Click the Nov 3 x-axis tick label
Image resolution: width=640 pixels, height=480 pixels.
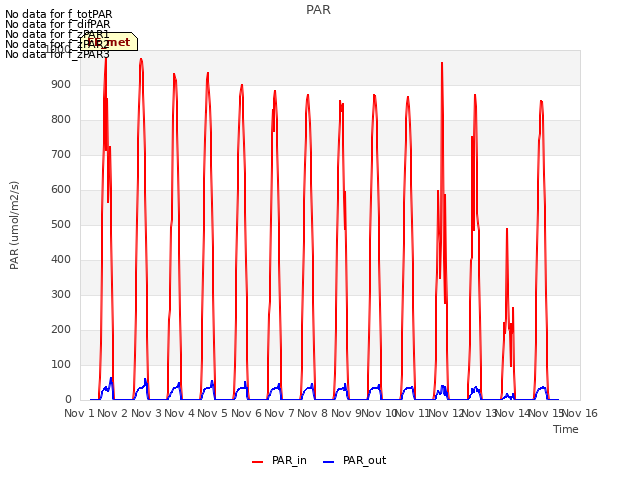pyautogui.click(x=146, y=413)
